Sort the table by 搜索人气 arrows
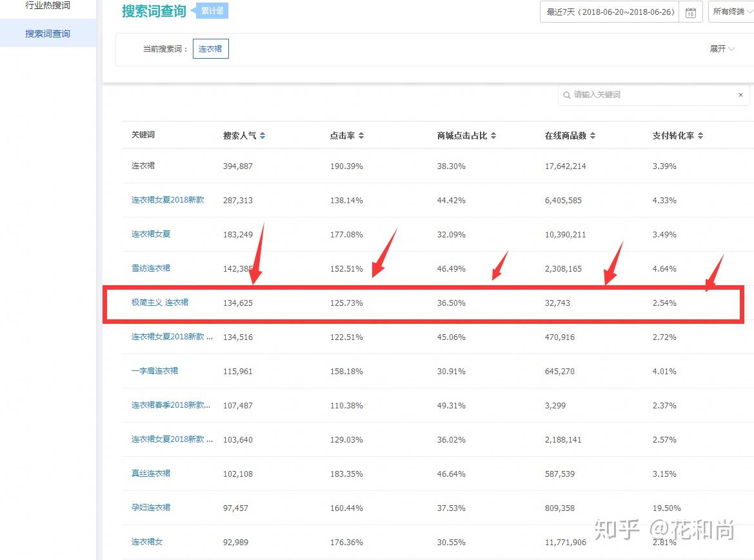The image size is (754, 560). (x=263, y=135)
